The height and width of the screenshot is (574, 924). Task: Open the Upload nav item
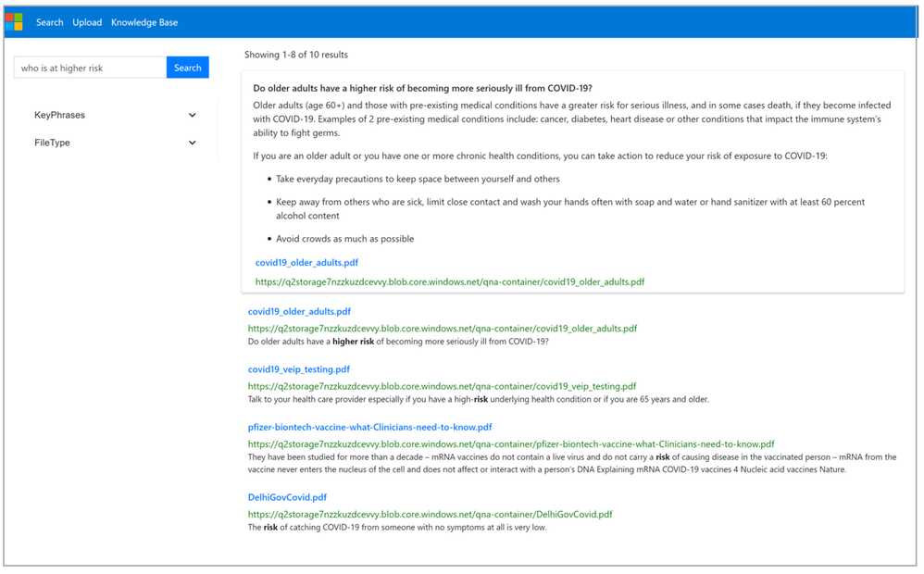(x=87, y=22)
